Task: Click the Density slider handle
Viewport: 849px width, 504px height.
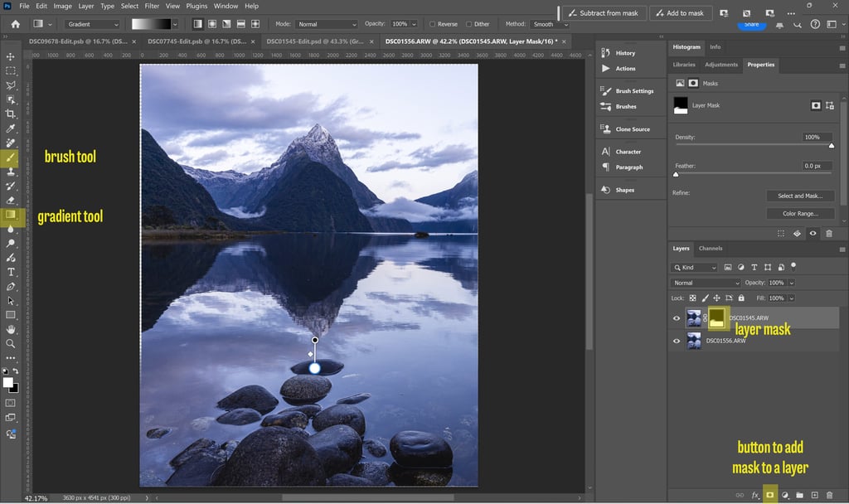Action: [832, 146]
